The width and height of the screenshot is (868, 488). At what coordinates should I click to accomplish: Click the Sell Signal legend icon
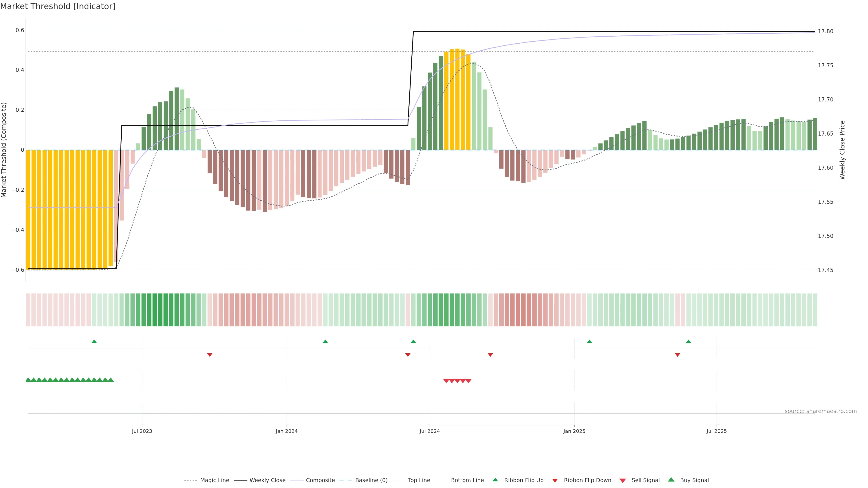623,480
